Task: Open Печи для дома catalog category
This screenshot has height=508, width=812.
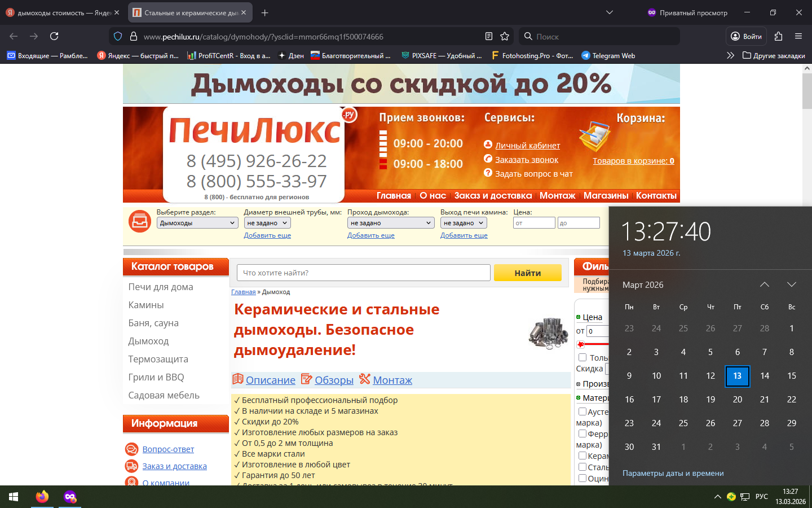Action: [161, 287]
